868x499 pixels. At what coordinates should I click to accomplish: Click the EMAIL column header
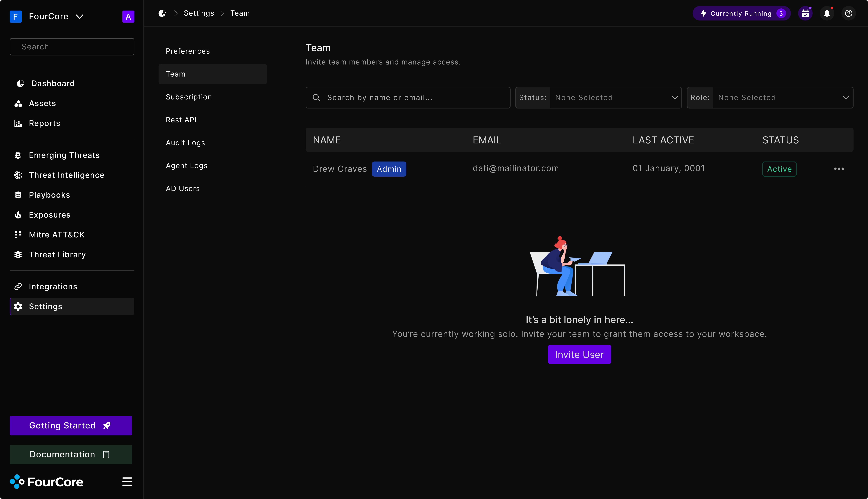click(x=487, y=140)
